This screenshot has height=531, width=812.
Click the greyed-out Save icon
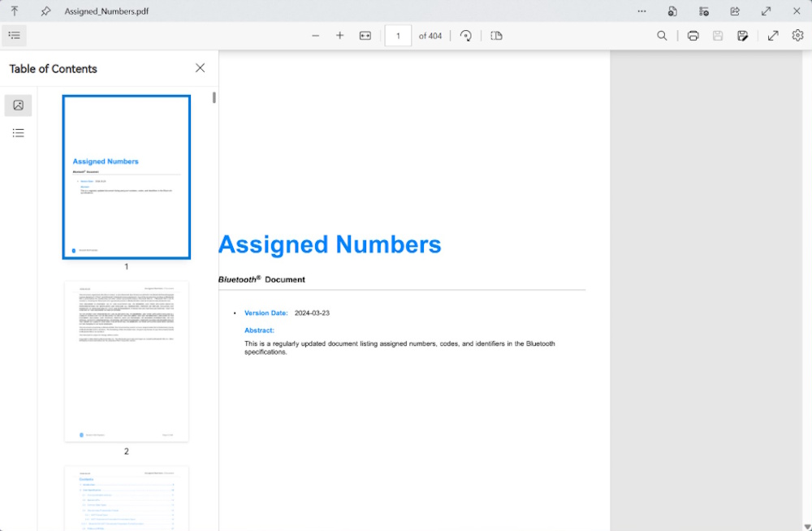717,36
